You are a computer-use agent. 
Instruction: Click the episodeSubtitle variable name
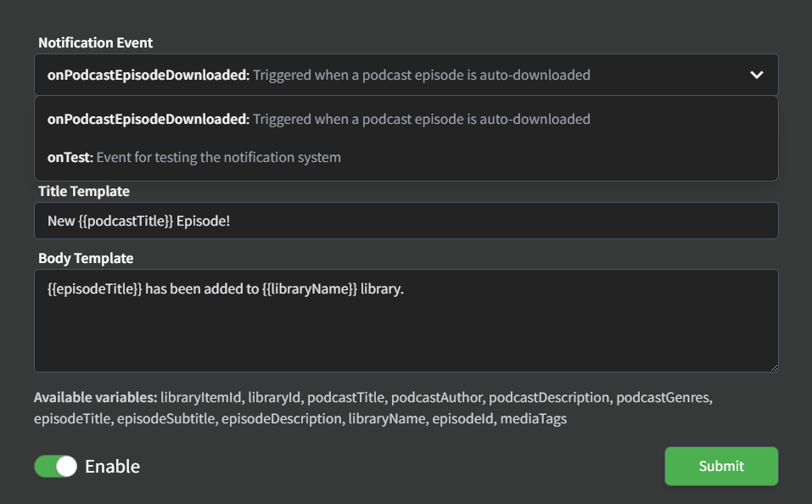tap(165, 418)
